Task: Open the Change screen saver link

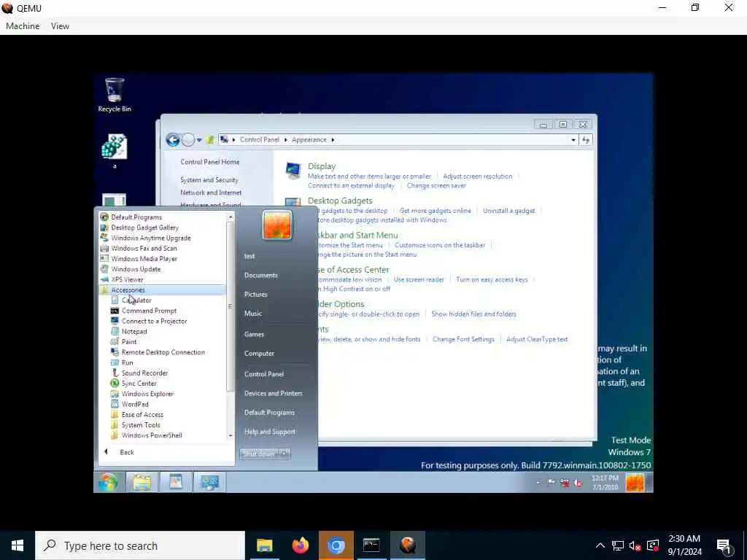Action: tap(436, 186)
